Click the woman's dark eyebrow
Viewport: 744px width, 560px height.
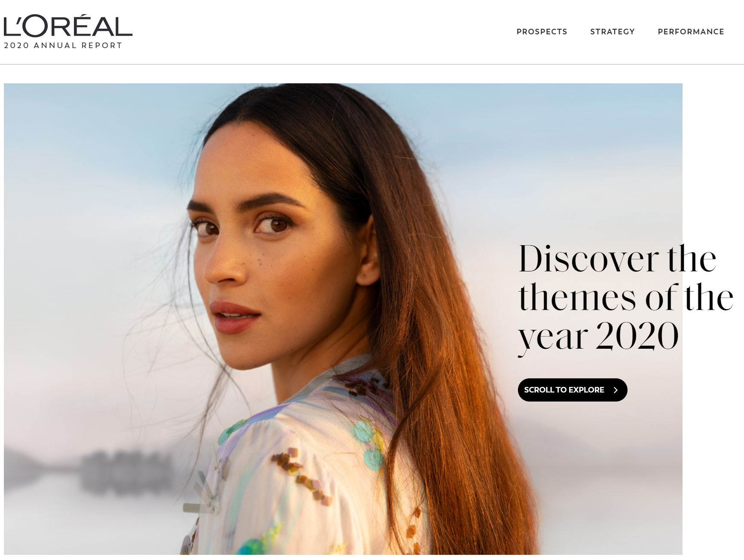pyautogui.click(x=272, y=201)
